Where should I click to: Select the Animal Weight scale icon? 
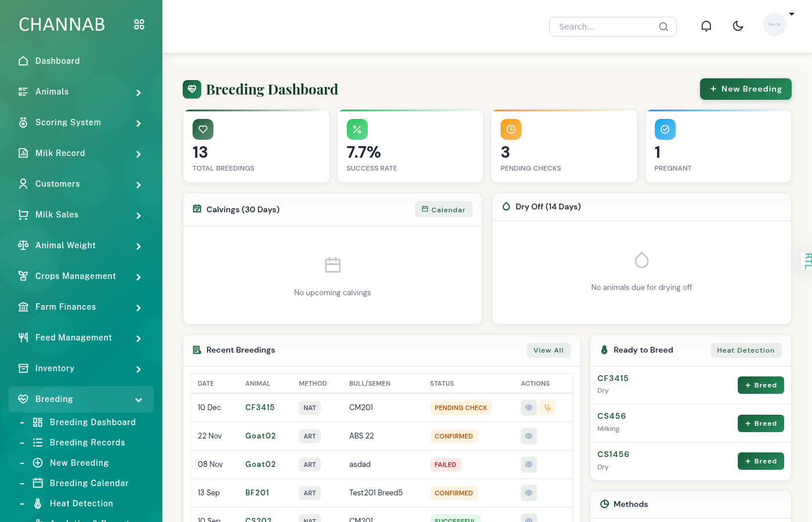point(23,245)
